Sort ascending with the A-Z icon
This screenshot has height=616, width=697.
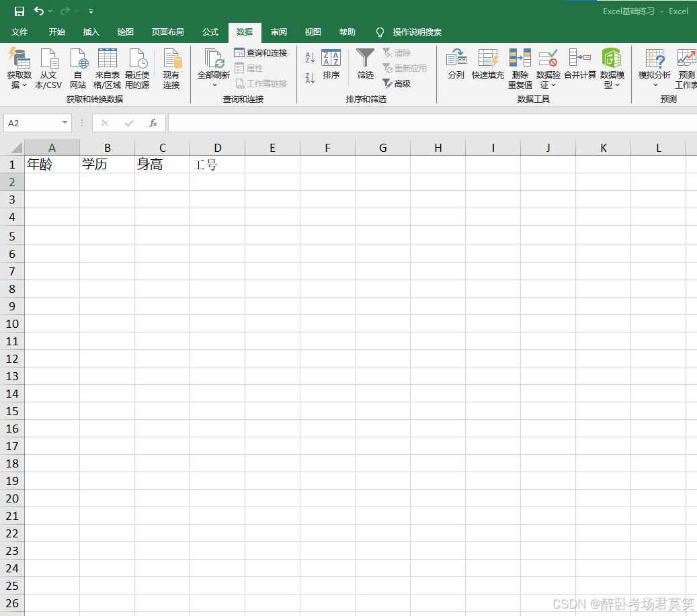point(310,58)
